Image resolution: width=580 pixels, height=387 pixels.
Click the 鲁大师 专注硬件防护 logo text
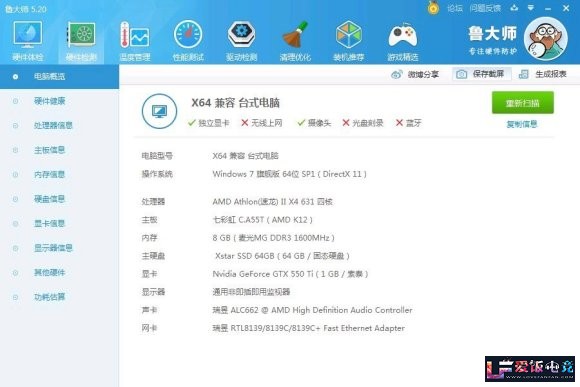pyautogui.click(x=492, y=40)
